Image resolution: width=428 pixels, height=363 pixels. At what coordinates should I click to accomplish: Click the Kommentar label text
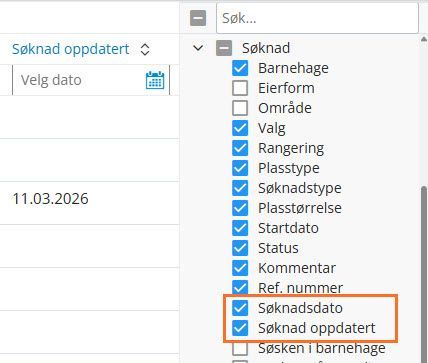point(297,268)
